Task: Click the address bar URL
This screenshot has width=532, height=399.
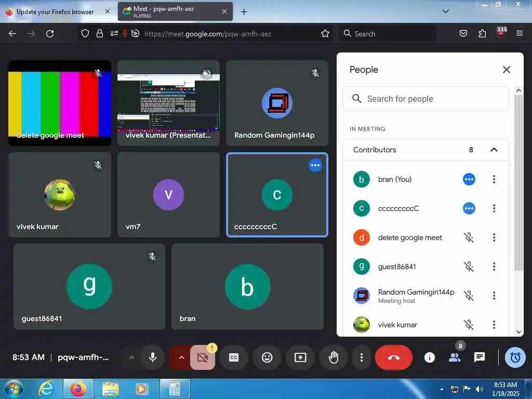Action: tap(208, 34)
